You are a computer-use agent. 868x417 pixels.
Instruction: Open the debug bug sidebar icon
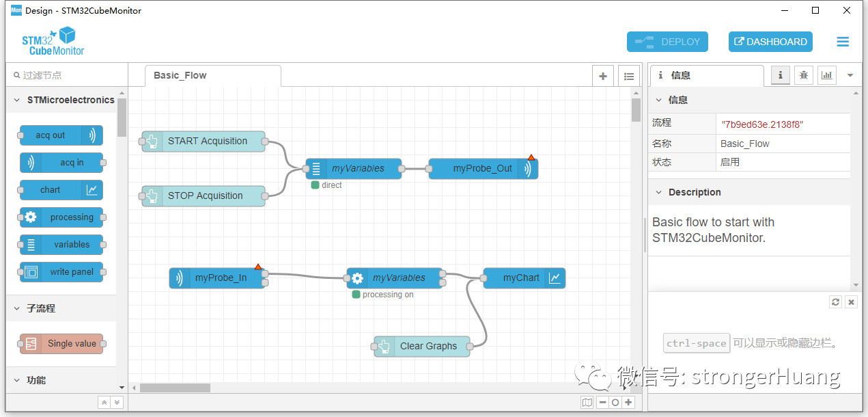tap(804, 75)
